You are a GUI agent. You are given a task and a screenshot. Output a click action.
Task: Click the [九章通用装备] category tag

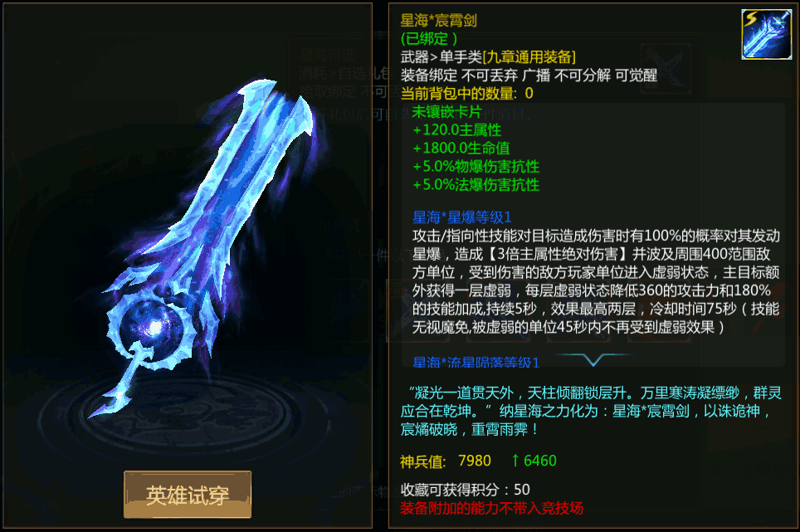tap(529, 56)
